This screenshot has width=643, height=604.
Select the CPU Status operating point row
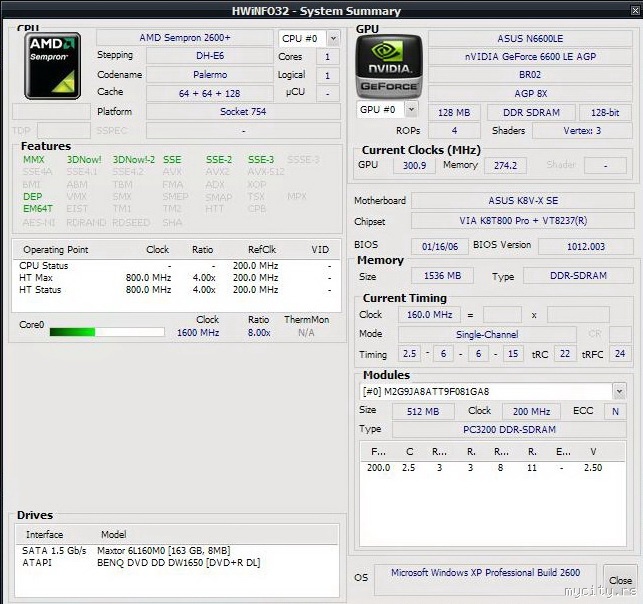point(176,266)
